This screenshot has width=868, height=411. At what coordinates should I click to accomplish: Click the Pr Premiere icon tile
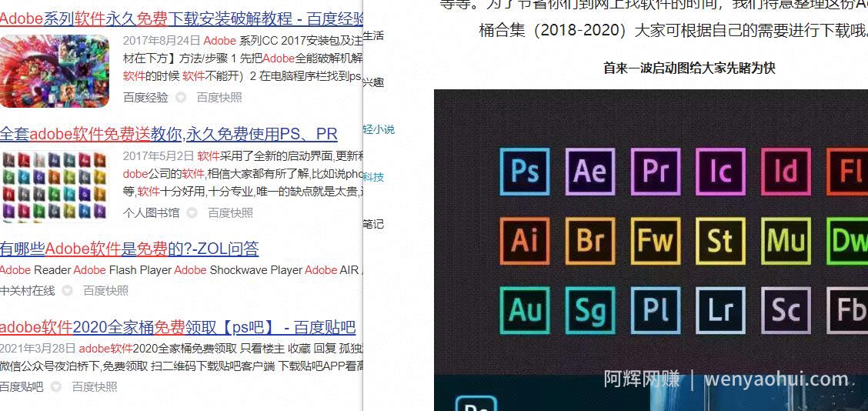click(x=656, y=171)
